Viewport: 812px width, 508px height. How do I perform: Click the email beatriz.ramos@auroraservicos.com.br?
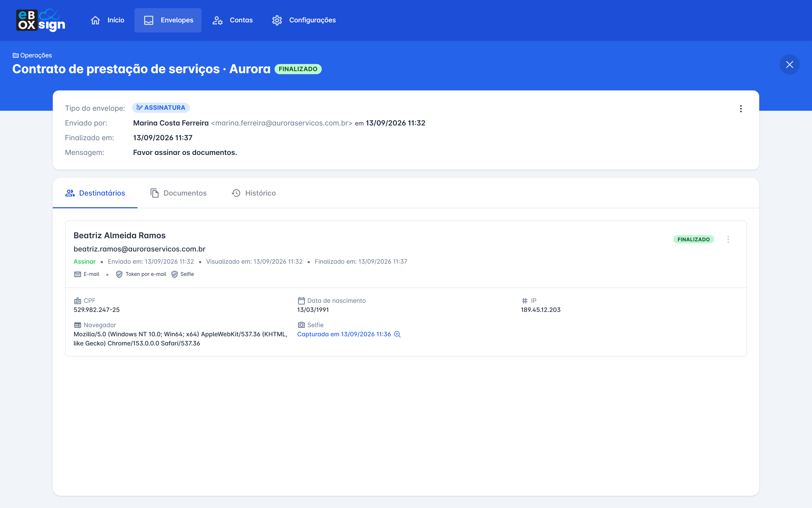pyautogui.click(x=140, y=249)
